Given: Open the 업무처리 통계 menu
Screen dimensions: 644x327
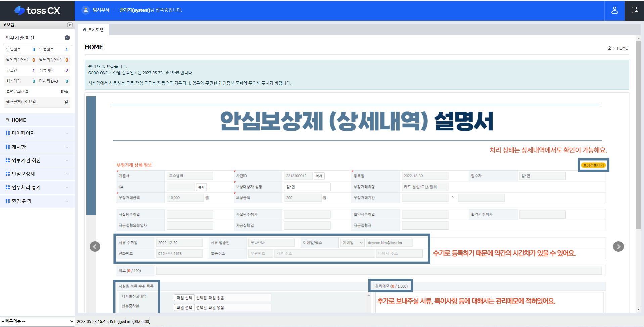Looking at the screenshot, I should coord(37,188).
